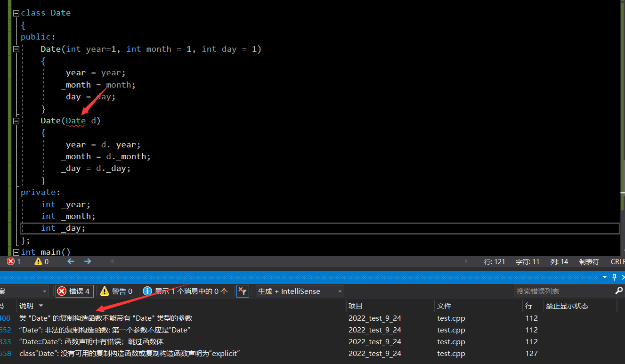The width and height of the screenshot is (625, 364).
Task: Click the '_year = year;' statement
Action: click(93, 73)
